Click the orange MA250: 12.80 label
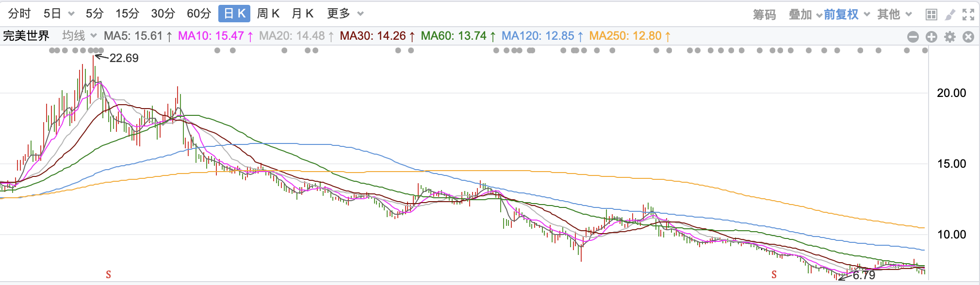Image resolution: width=980 pixels, height=285 pixels. tap(630, 36)
